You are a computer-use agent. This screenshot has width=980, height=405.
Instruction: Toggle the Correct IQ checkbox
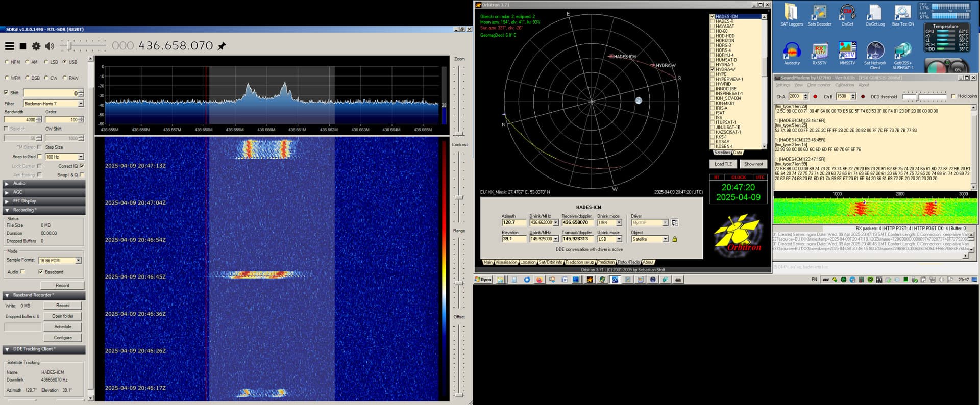pos(82,166)
